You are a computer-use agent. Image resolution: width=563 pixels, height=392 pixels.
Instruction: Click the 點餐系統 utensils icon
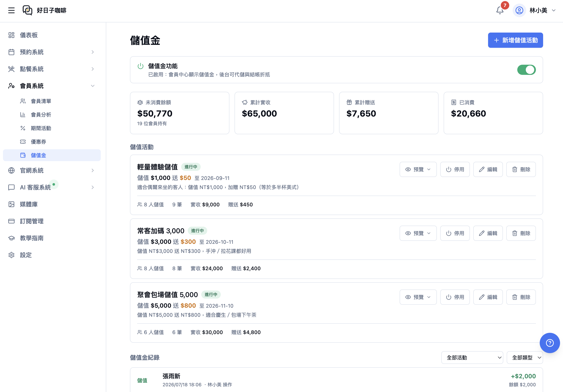click(11, 69)
